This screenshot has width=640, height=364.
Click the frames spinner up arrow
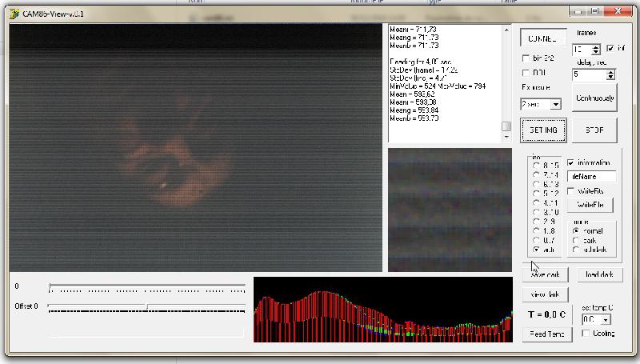point(596,47)
